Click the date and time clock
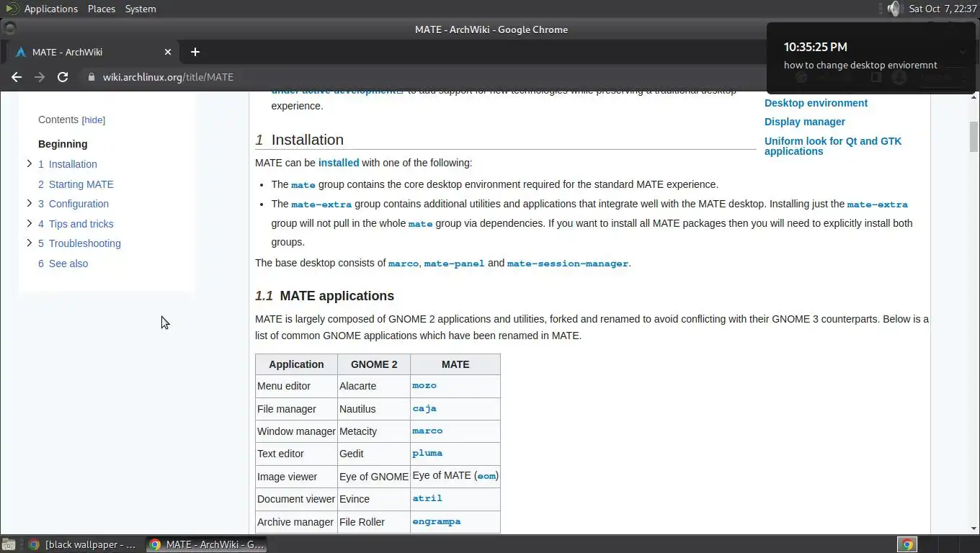The height and width of the screenshot is (553, 980). (943, 9)
